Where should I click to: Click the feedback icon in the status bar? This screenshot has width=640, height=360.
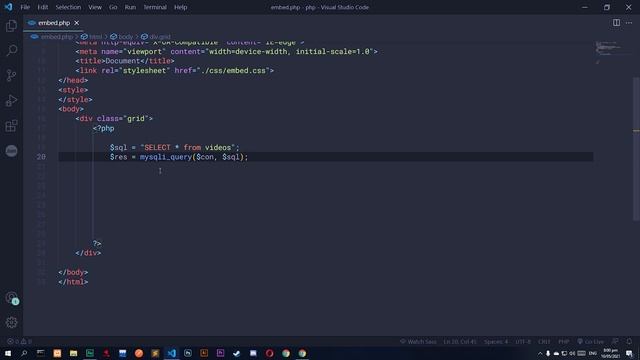pos(615,341)
